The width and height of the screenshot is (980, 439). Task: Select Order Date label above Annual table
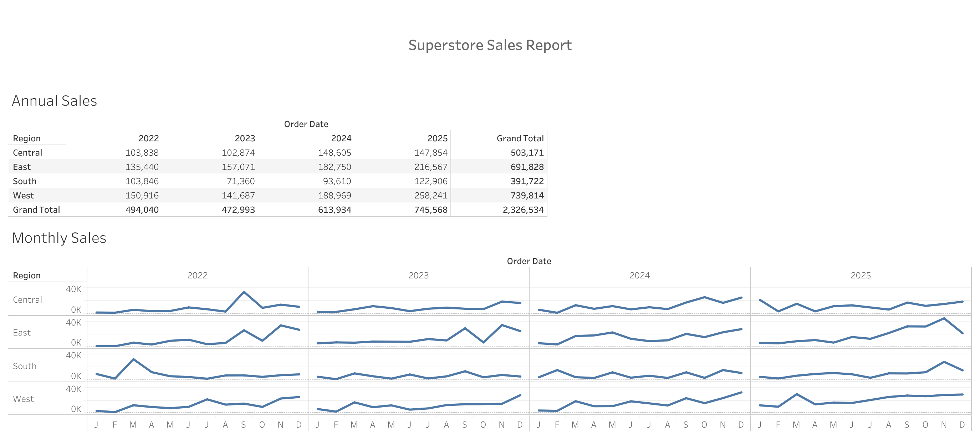(306, 124)
